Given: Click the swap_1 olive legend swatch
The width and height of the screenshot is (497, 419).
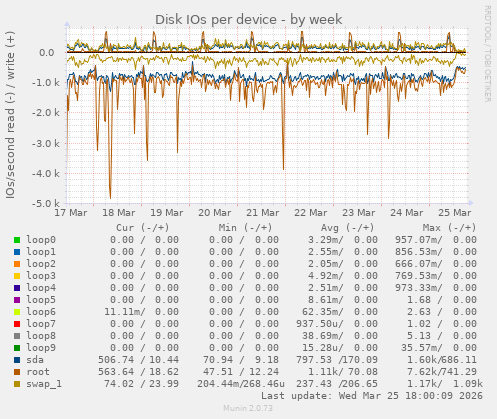Looking at the screenshot, I should pyautogui.click(x=17, y=384).
